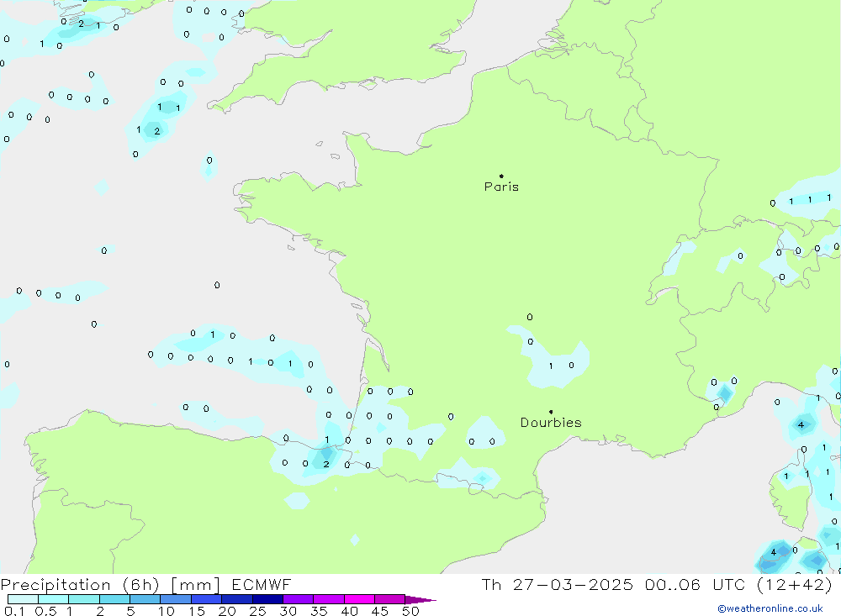Select the black dot marker above Paris

click(501, 176)
